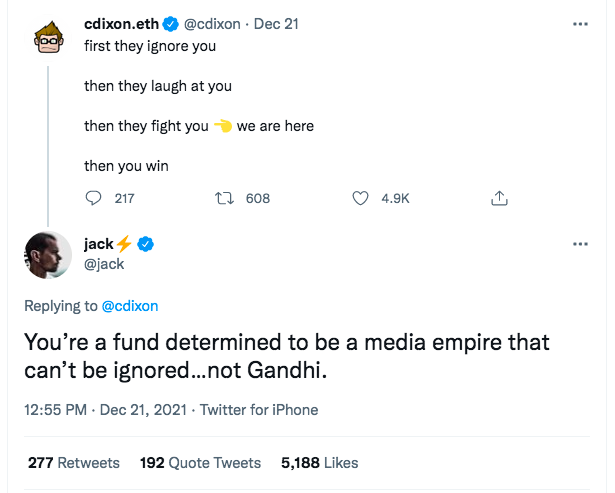Click the reply icon on cdixon's tweet
This screenshot has width=615, height=493.
point(95,199)
